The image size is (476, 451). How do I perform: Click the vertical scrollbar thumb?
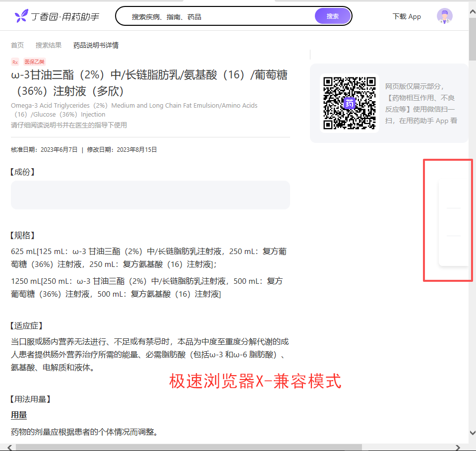[473, 38]
